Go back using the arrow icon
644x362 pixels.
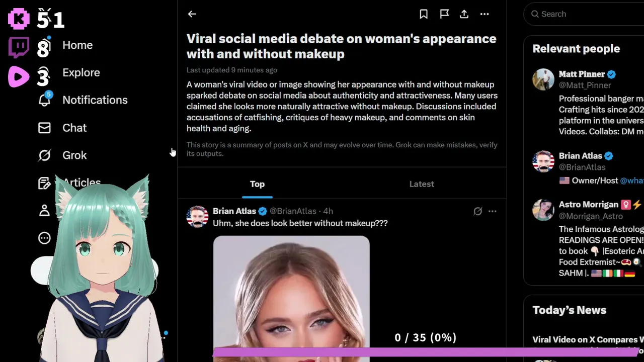tap(192, 14)
